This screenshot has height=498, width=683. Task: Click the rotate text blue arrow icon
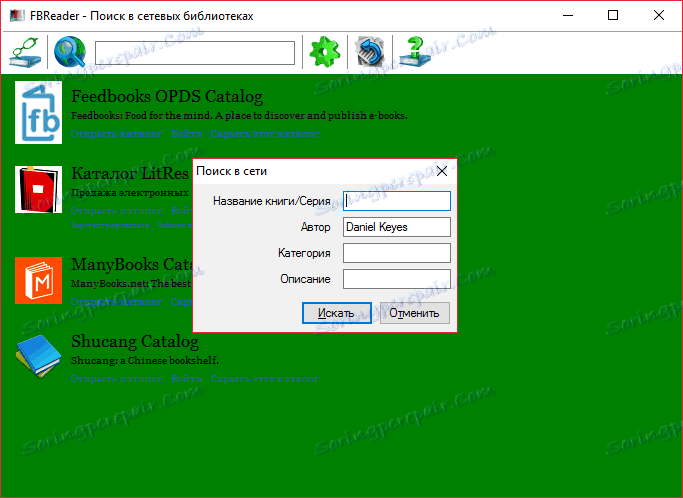coord(370,52)
